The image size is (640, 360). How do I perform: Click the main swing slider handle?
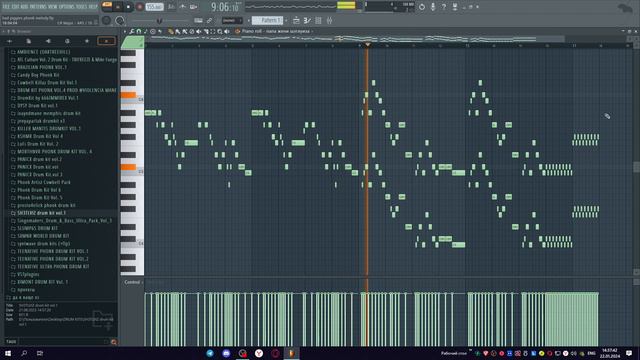(160, 20)
